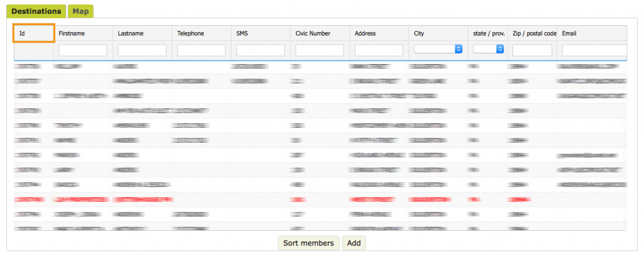Open the state / prov. filter dropdown
This screenshot has width=644, height=256.
tap(488, 49)
